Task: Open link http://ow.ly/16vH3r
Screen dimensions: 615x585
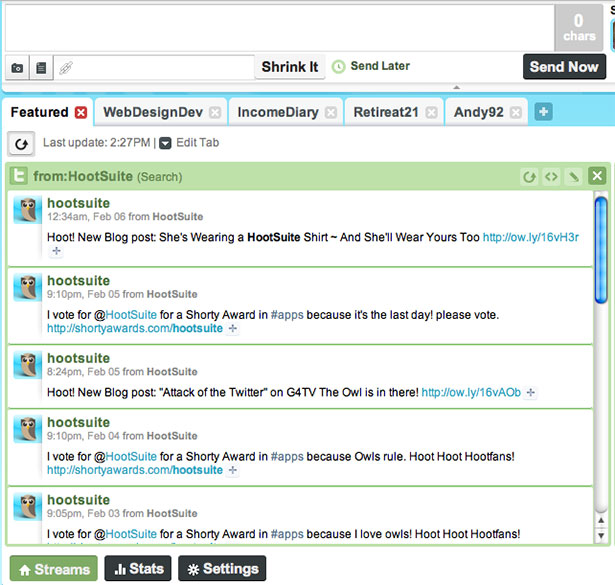Action: [x=531, y=237]
